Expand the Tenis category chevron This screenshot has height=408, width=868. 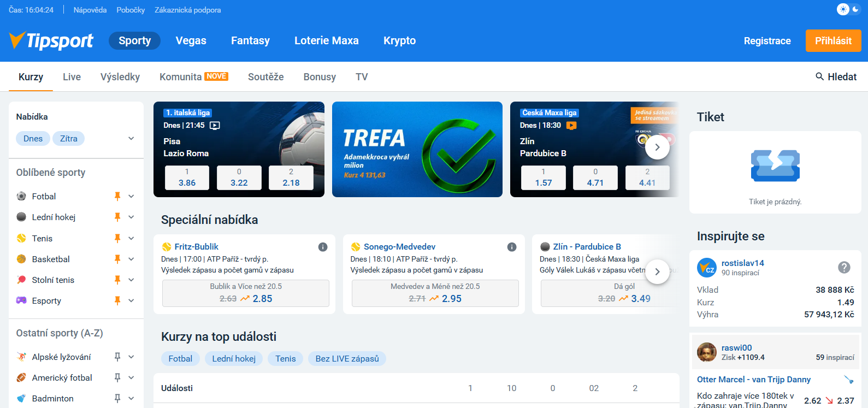(131, 238)
